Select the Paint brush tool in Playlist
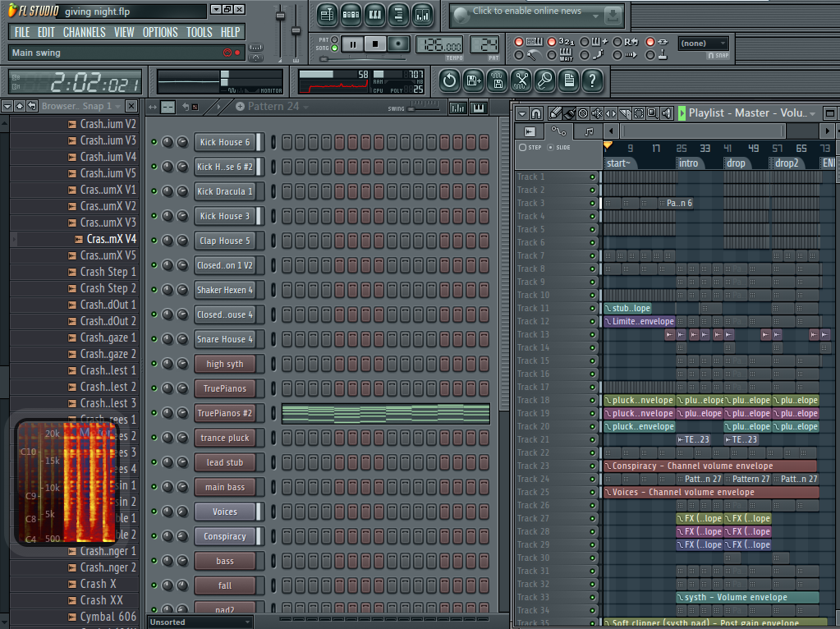Screen dimensions: 840x629 [570, 113]
